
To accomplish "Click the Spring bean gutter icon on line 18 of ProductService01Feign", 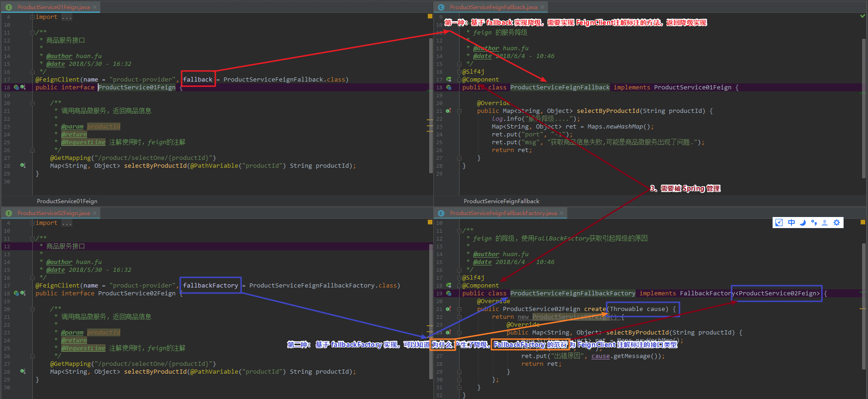I will click(16, 87).
